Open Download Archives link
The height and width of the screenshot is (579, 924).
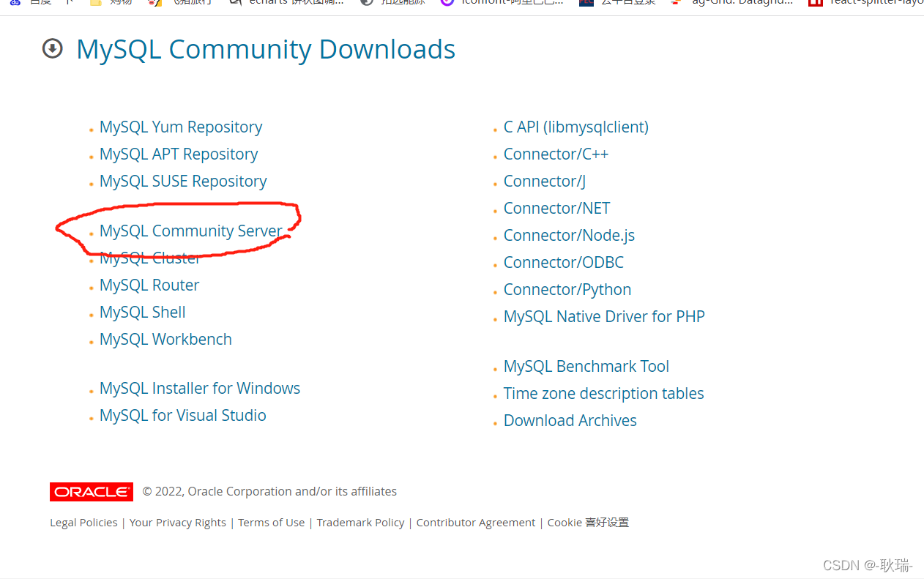(570, 421)
